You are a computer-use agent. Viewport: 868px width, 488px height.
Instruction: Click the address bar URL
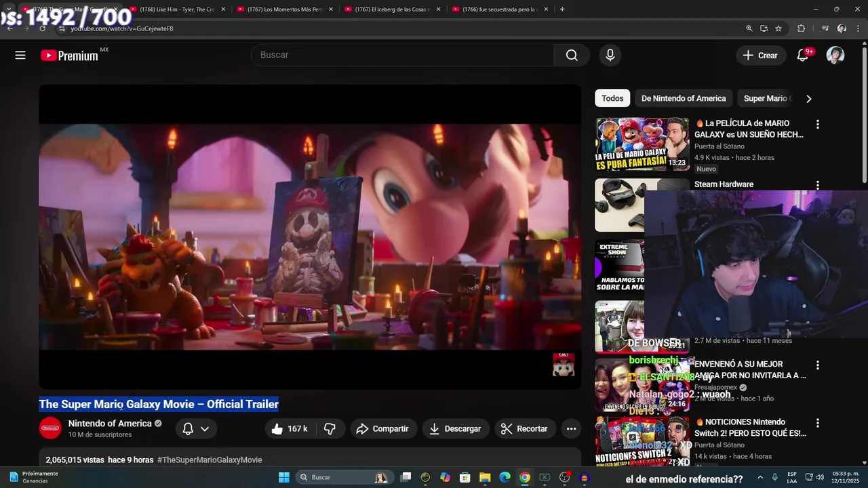[x=122, y=28]
